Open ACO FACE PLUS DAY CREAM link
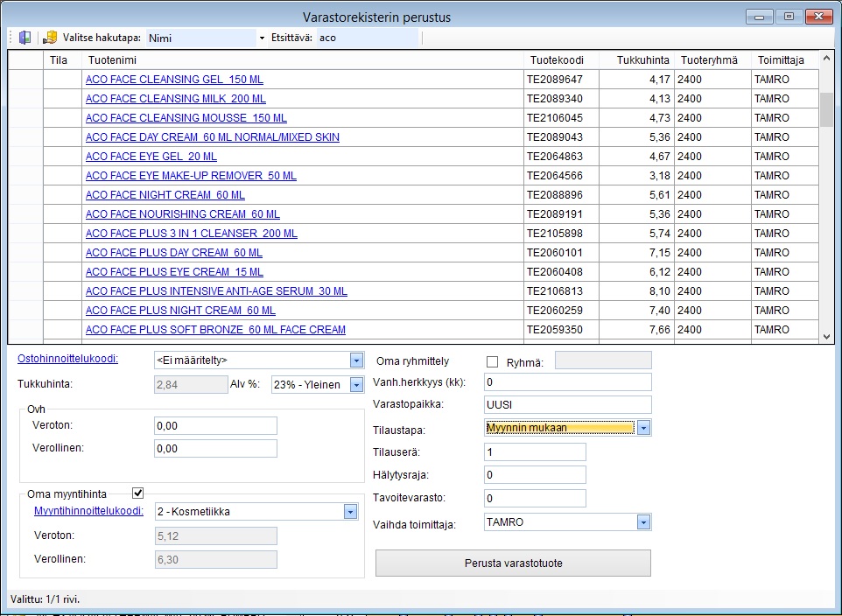This screenshot has height=616, width=842. point(174,253)
